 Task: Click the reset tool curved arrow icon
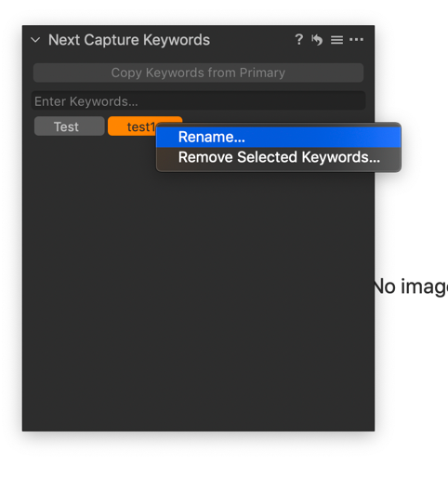[x=317, y=40]
